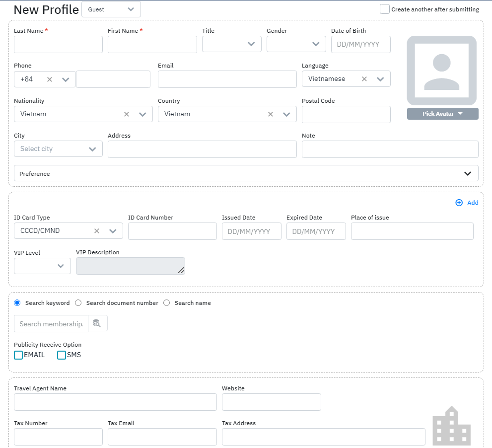Clear the Vietnamese language selection
The image size is (492, 448).
tap(364, 79)
